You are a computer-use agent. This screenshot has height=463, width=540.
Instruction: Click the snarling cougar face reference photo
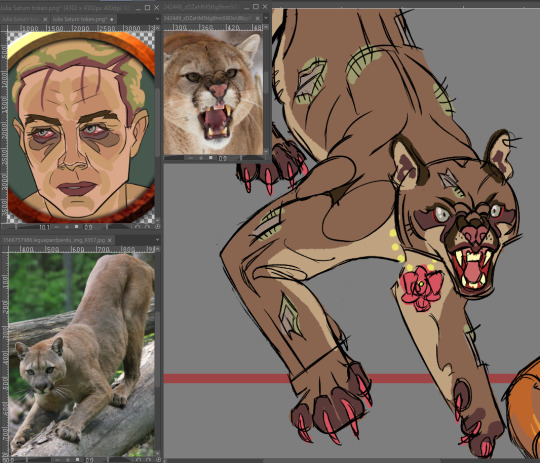(x=213, y=93)
